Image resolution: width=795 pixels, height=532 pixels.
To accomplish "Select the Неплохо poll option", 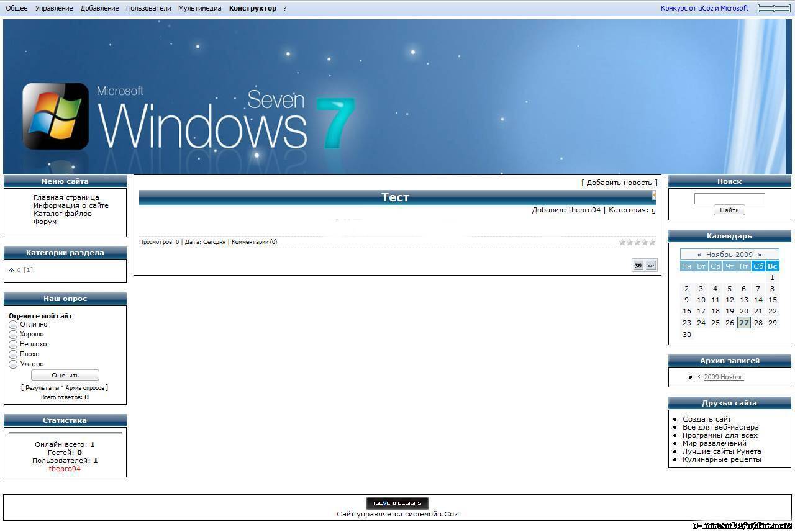I will (13, 345).
